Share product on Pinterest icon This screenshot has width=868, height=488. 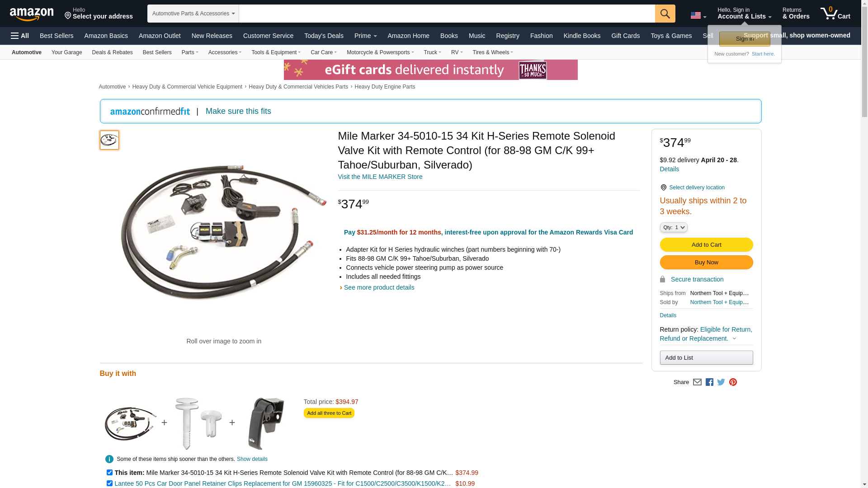733,382
